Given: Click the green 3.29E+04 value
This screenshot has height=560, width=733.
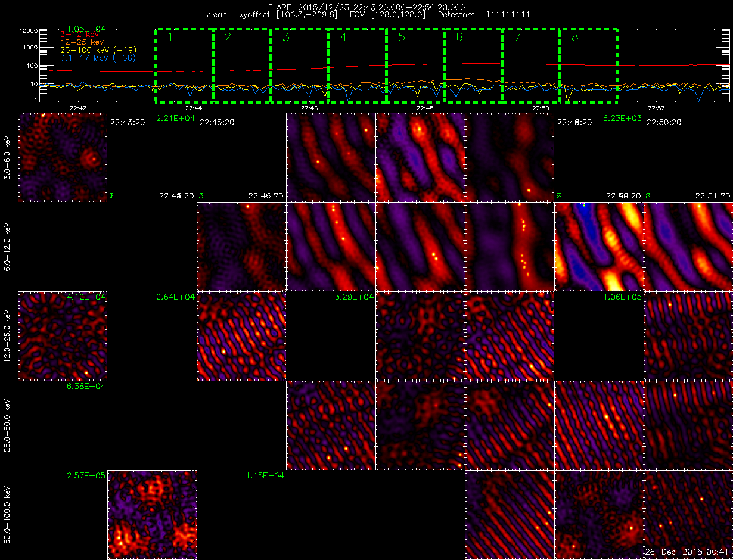Looking at the screenshot, I should pos(354,297).
